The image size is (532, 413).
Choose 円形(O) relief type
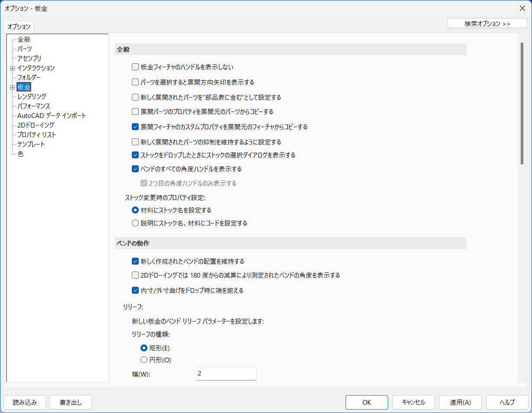[x=144, y=360]
